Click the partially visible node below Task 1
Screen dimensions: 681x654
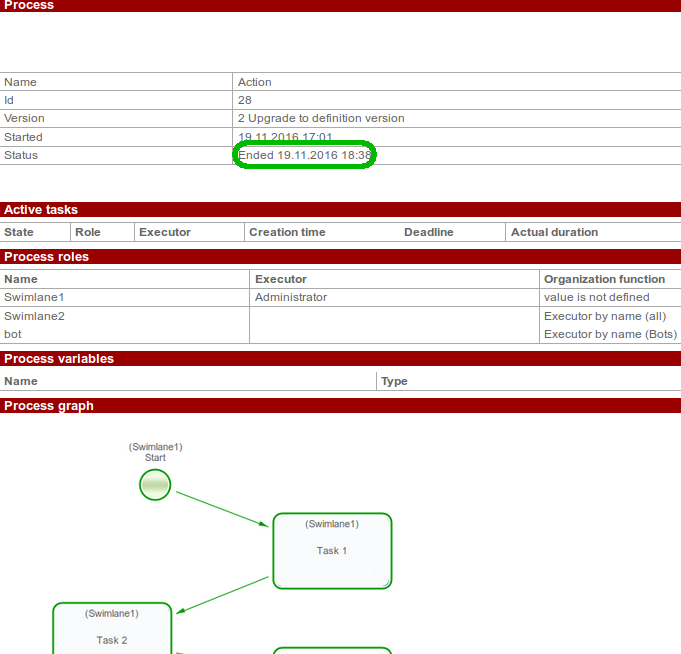[332, 650]
